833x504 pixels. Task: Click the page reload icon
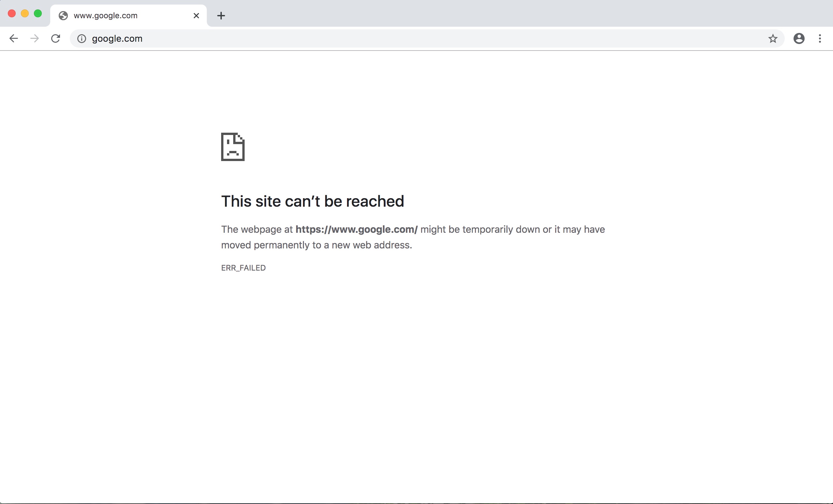55,38
